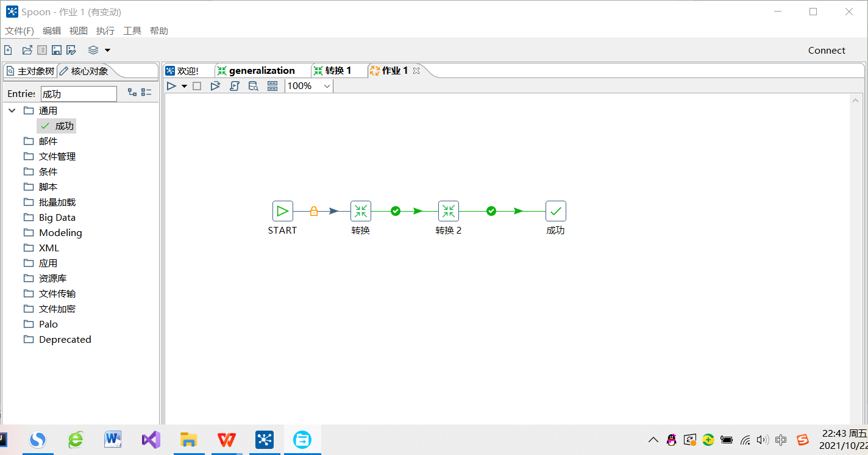Expand the 资源库 folder

44,278
